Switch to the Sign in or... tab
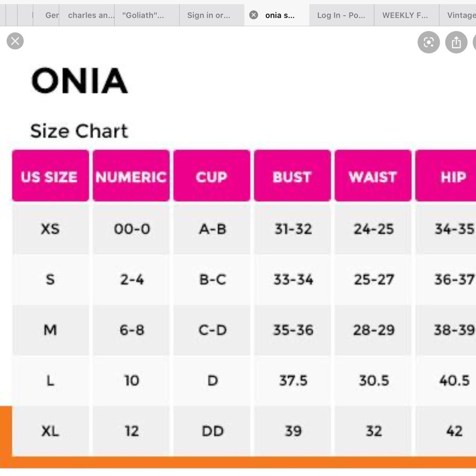476x476 pixels. pos(212,15)
